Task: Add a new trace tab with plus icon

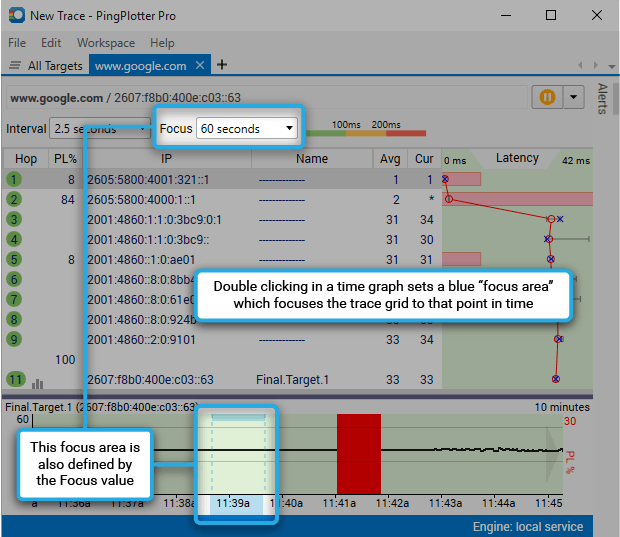Action: pyautogui.click(x=222, y=66)
